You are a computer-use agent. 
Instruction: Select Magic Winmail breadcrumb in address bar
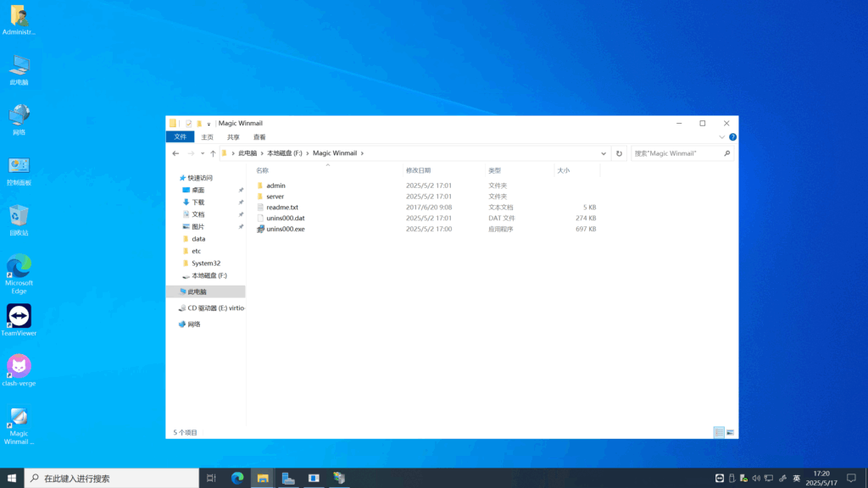tap(335, 153)
